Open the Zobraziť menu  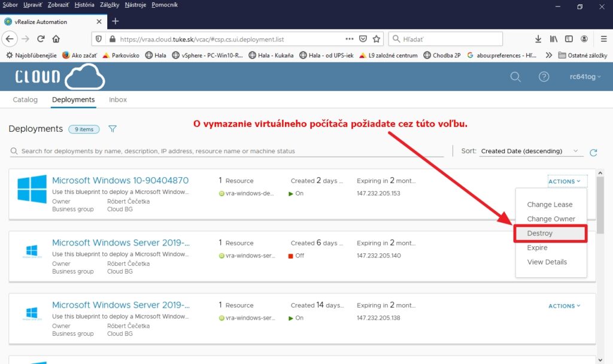(x=58, y=5)
